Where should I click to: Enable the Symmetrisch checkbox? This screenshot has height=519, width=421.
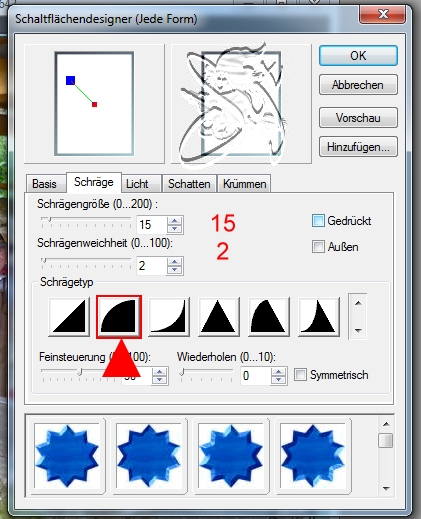click(300, 375)
